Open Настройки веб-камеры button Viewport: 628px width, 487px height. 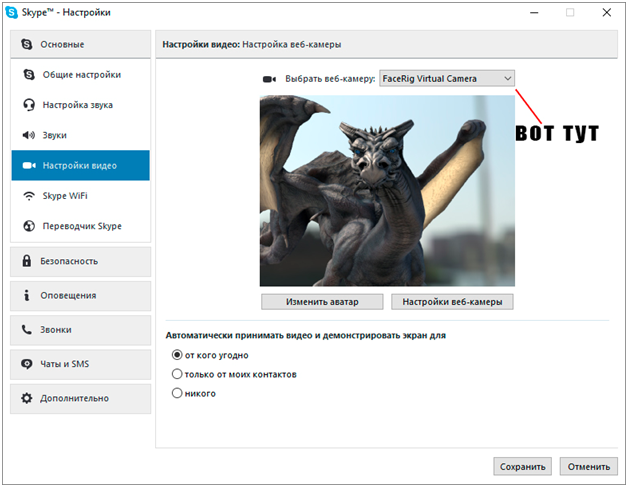452,302
